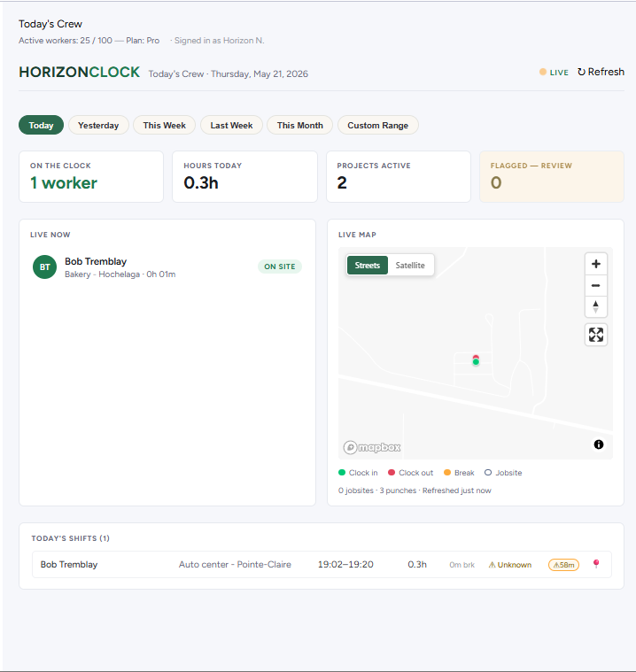
Task: Refresh the crew dashboard
Action: pyautogui.click(x=601, y=72)
